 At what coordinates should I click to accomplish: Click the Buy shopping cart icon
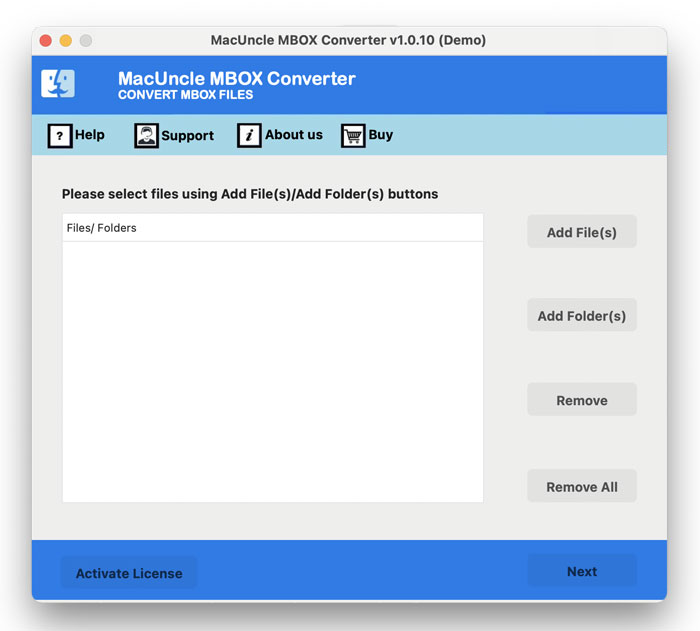(x=353, y=136)
